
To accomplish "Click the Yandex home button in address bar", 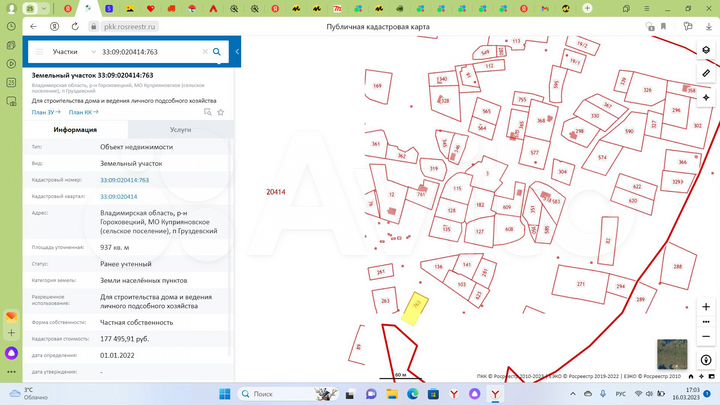I will tap(54, 27).
